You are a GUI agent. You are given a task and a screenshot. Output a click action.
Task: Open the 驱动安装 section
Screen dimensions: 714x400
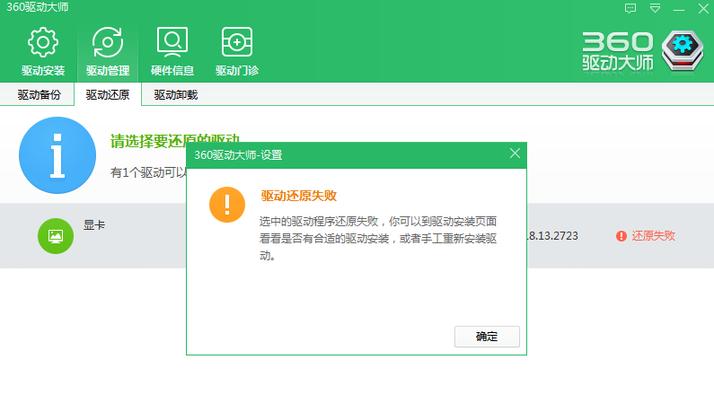coord(43,51)
